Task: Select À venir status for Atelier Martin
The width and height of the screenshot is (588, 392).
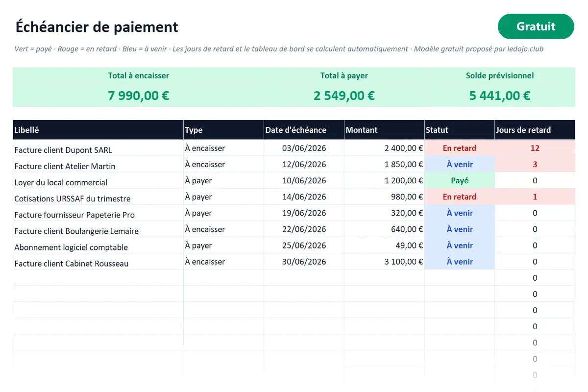Action: (x=460, y=164)
